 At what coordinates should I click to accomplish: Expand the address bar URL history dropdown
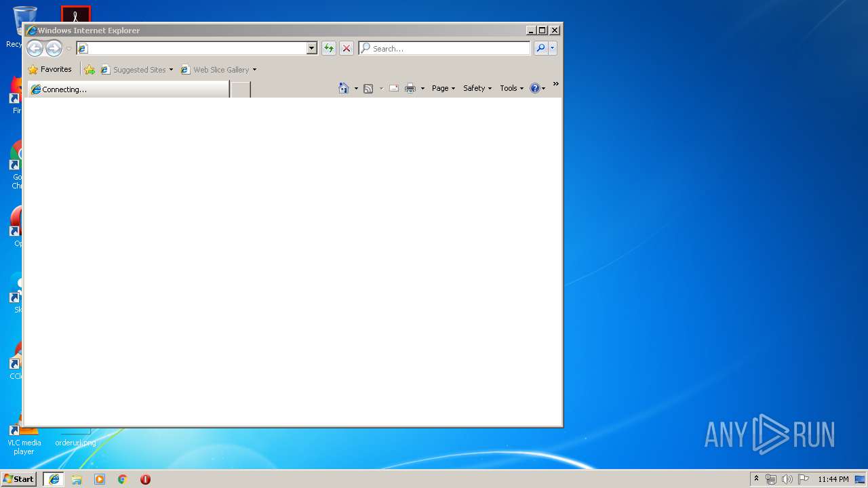click(312, 48)
